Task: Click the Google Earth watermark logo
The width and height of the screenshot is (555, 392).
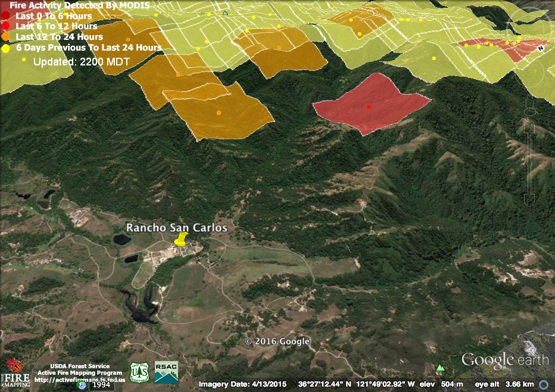Action: click(505, 360)
